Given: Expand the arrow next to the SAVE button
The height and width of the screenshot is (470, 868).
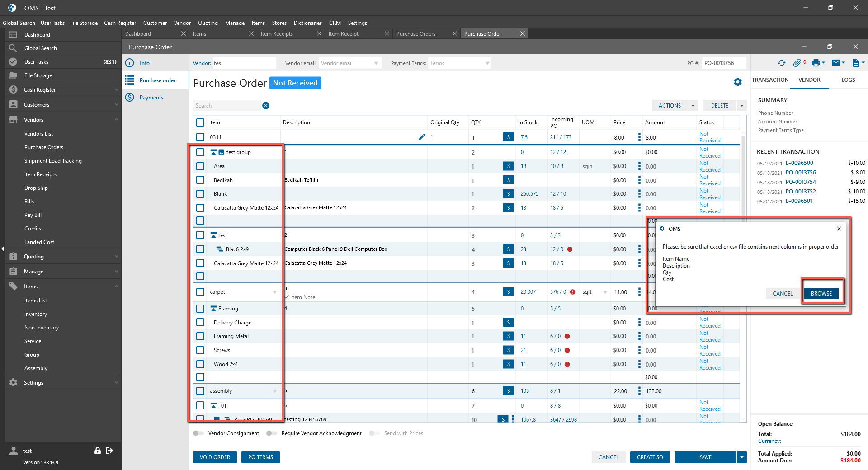Looking at the screenshot, I should pos(741,457).
